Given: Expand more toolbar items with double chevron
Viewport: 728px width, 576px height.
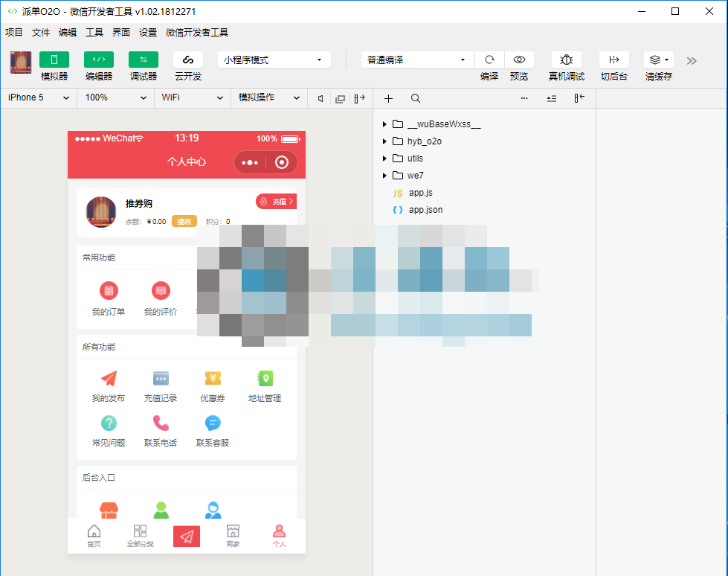Looking at the screenshot, I should (x=692, y=61).
